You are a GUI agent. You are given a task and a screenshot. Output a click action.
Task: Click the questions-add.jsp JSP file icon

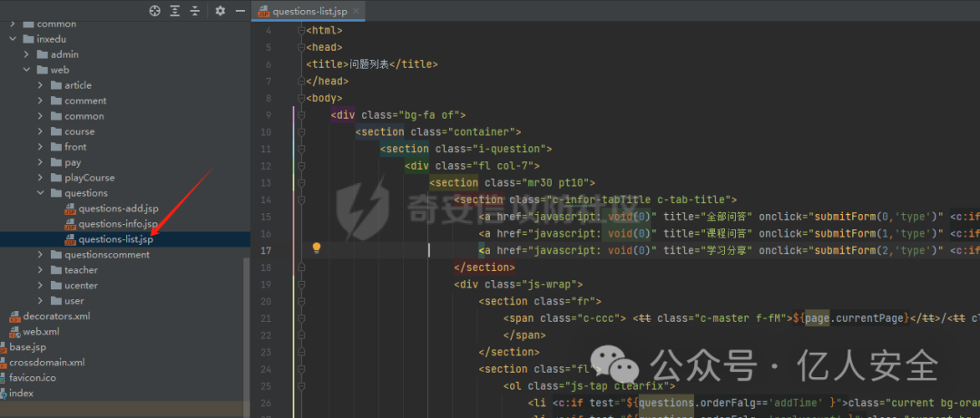point(70,209)
